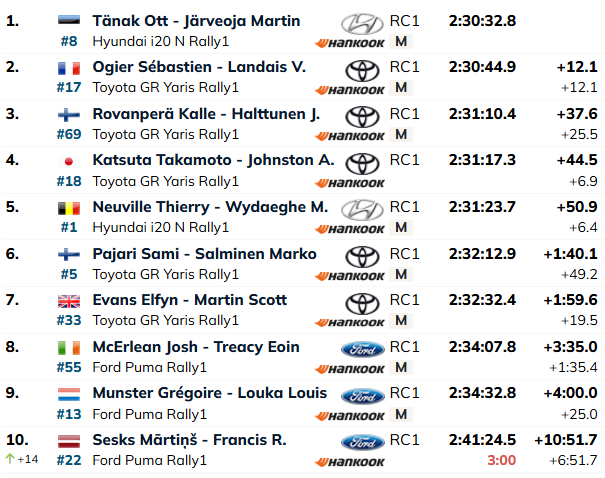Click the Latvian flag next to Sesks
Viewport: 605px width, 478px height.
point(69,441)
